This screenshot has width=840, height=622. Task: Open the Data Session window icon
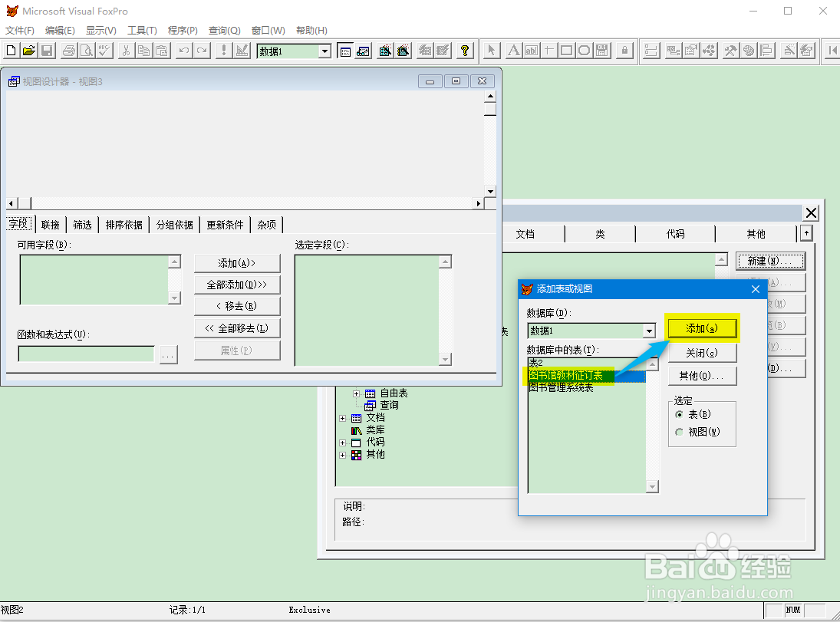(363, 51)
